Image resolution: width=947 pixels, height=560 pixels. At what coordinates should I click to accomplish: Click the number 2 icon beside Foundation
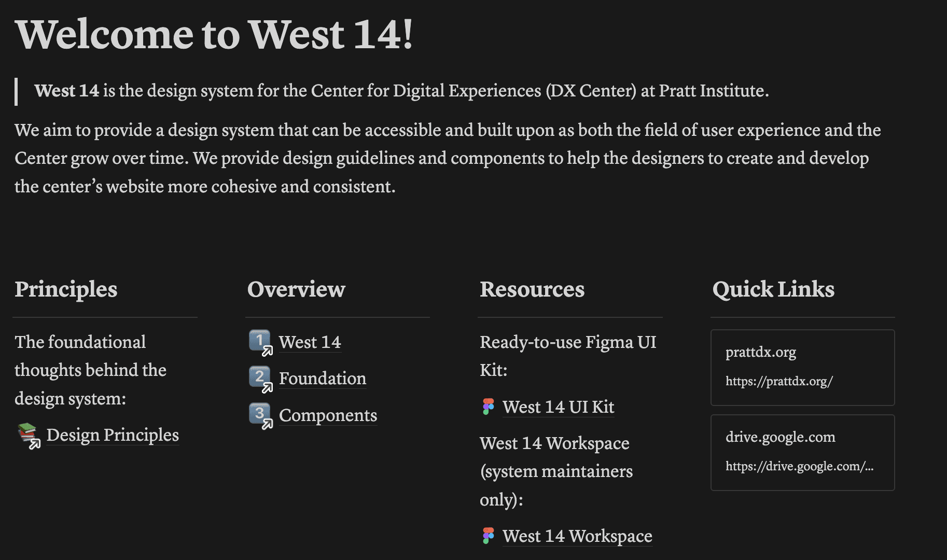(x=261, y=379)
